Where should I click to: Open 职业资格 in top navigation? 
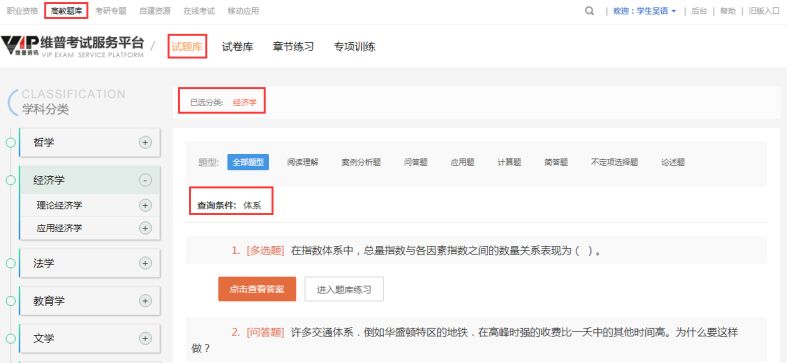tap(22, 11)
